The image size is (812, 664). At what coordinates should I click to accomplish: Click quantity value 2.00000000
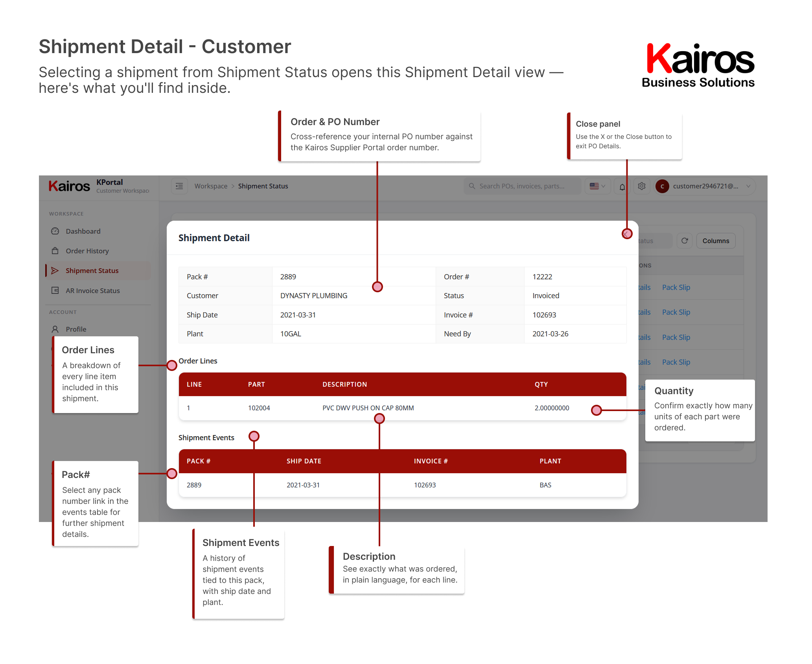pyautogui.click(x=552, y=408)
